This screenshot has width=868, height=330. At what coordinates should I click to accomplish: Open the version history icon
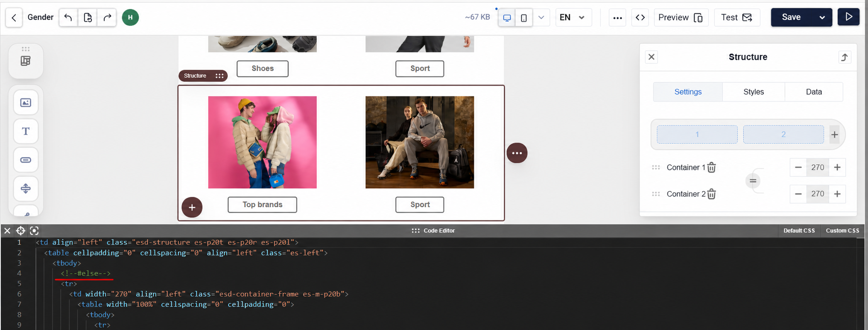88,18
